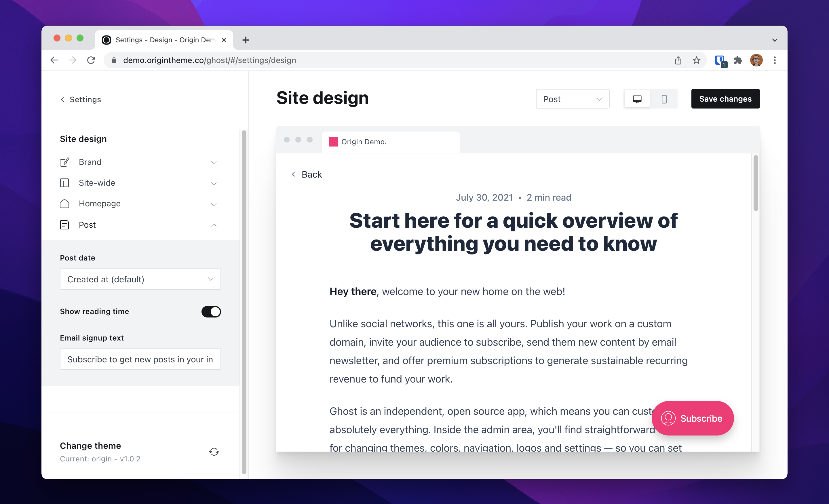Click the Post settings icon

tap(64, 225)
